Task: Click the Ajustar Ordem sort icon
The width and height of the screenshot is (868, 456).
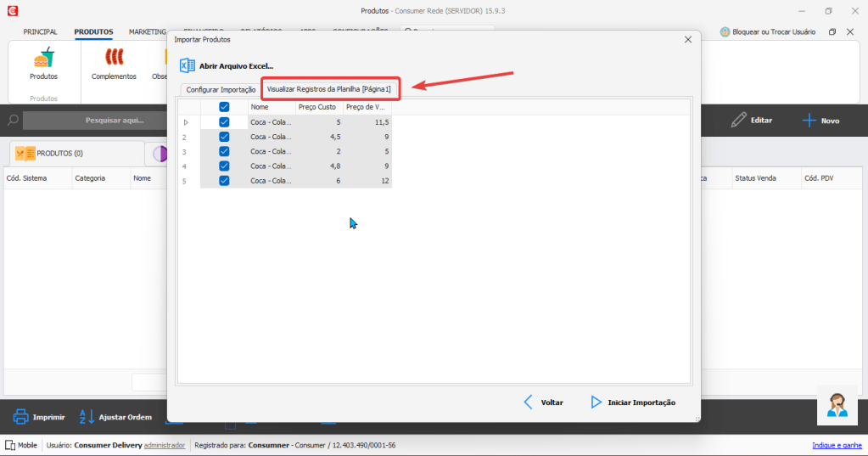Action: click(x=87, y=417)
